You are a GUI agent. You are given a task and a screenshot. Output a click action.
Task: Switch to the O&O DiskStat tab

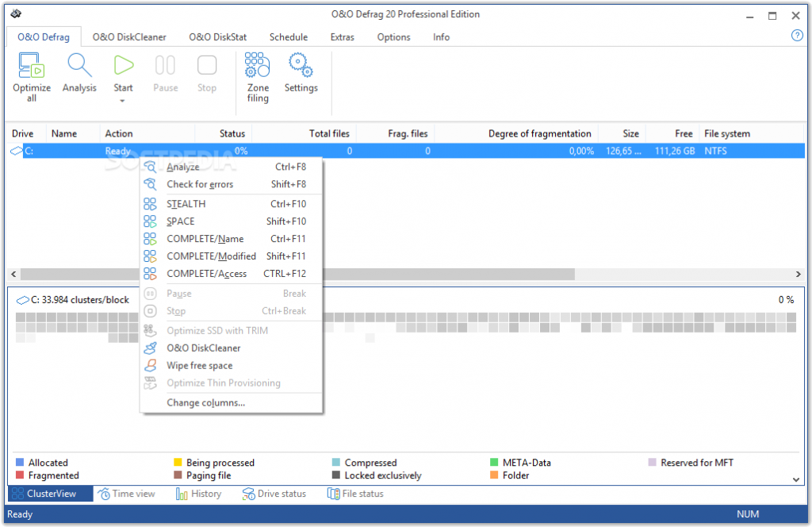(x=218, y=37)
